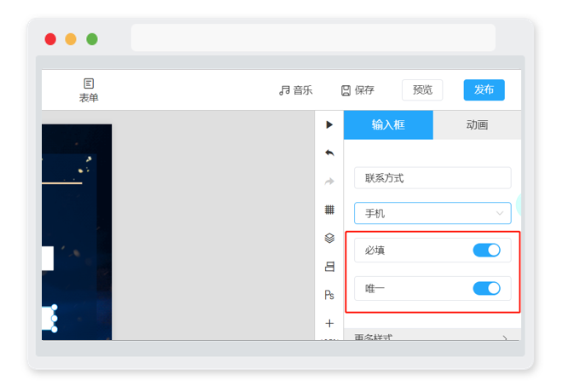Toggle the 必填 required switch
Screen dimensions: 563x392
[x=486, y=250]
